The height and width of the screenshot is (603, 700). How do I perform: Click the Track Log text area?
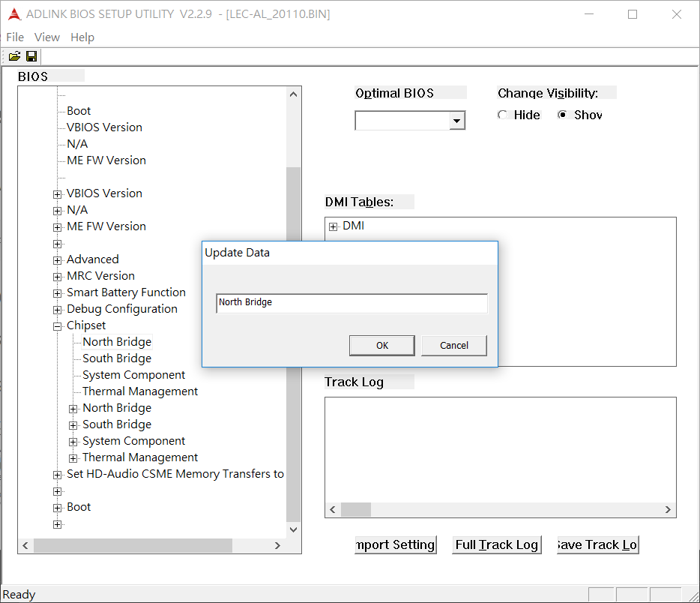point(501,450)
